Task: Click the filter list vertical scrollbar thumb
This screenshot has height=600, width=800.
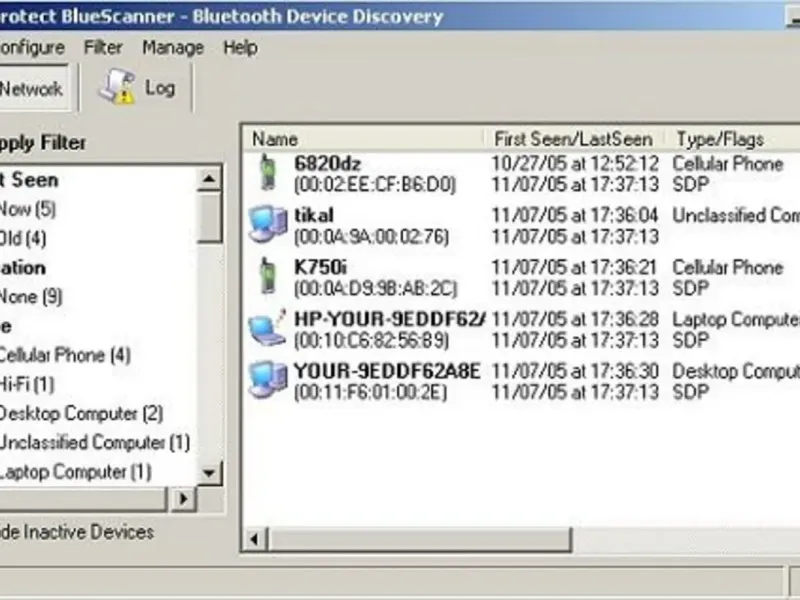Action: [x=209, y=217]
